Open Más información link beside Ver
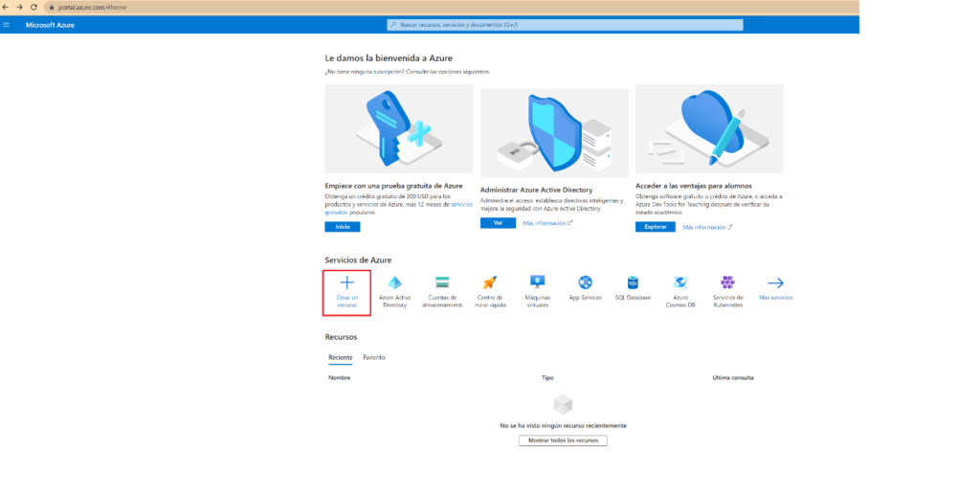The width and height of the screenshot is (980, 497). pyautogui.click(x=547, y=223)
